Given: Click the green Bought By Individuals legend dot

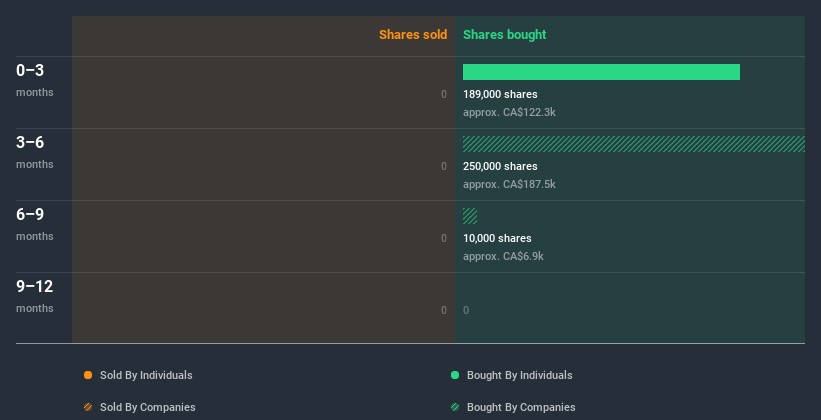Looking at the screenshot, I should point(455,375).
